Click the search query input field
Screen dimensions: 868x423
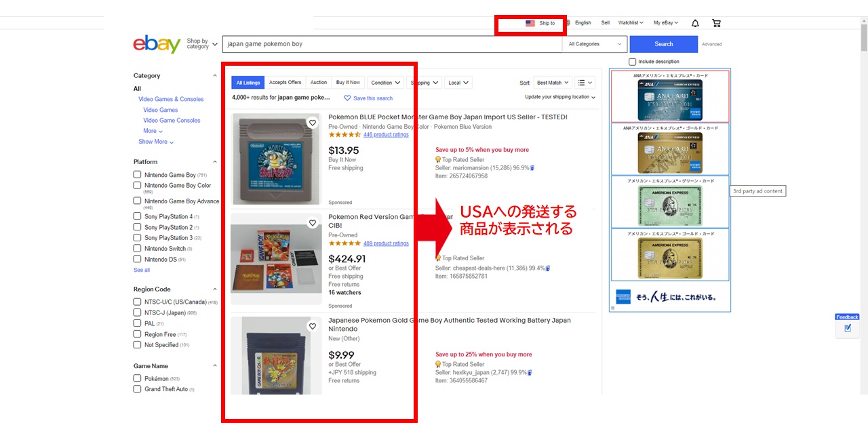(x=392, y=44)
